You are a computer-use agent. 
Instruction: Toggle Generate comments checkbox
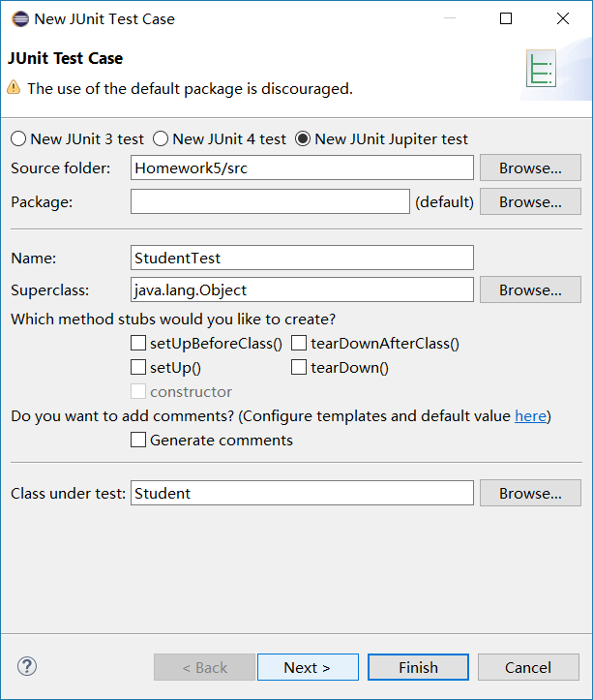pyautogui.click(x=138, y=440)
